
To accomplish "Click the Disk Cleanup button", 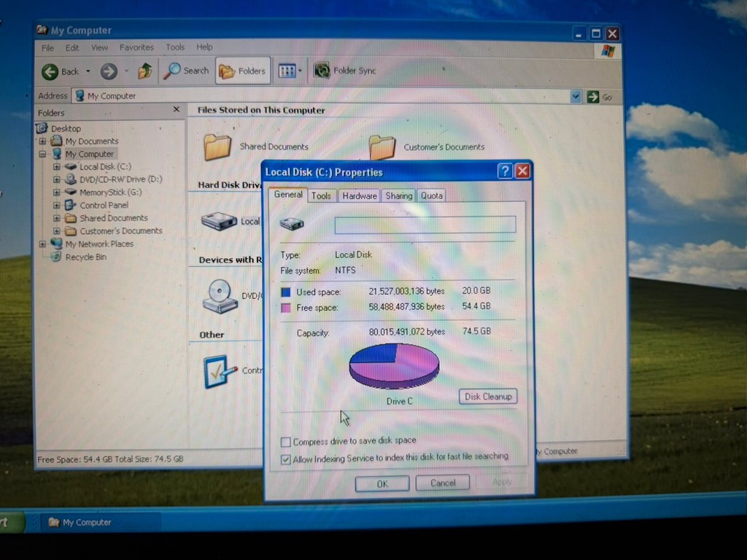I will coord(488,397).
